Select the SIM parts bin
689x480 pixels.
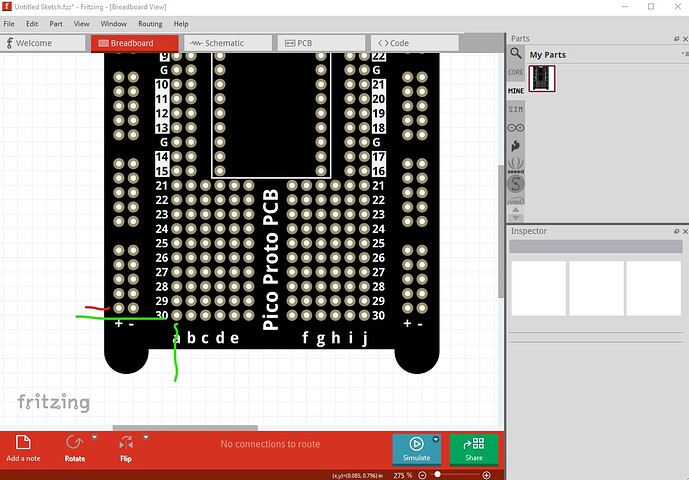516,109
